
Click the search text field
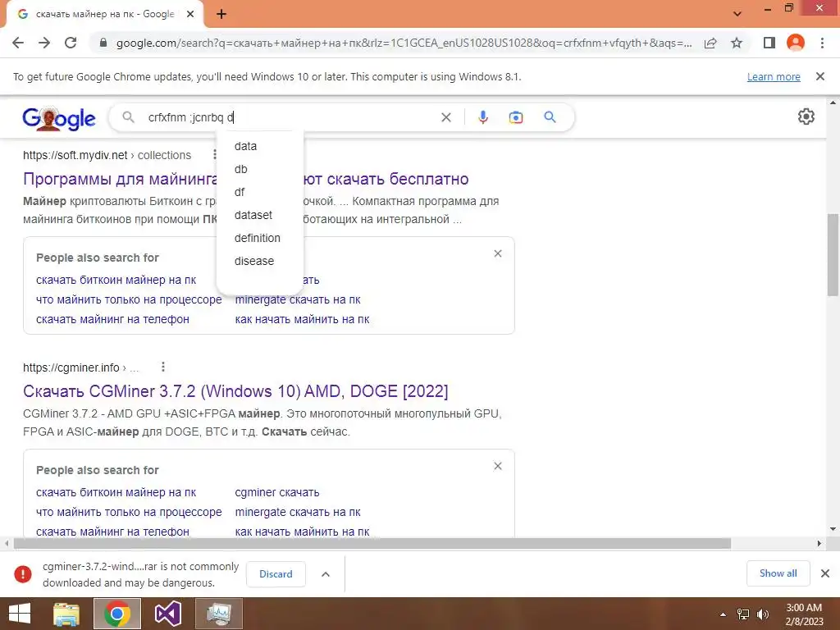coord(290,117)
